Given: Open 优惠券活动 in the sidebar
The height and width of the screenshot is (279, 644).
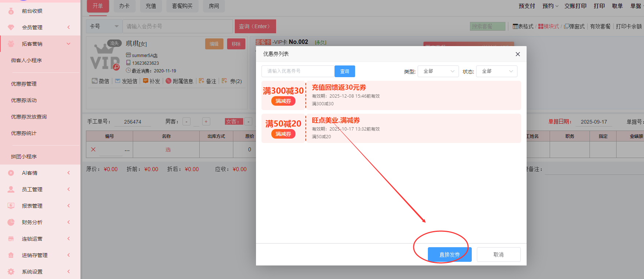Looking at the screenshot, I should point(24,100).
